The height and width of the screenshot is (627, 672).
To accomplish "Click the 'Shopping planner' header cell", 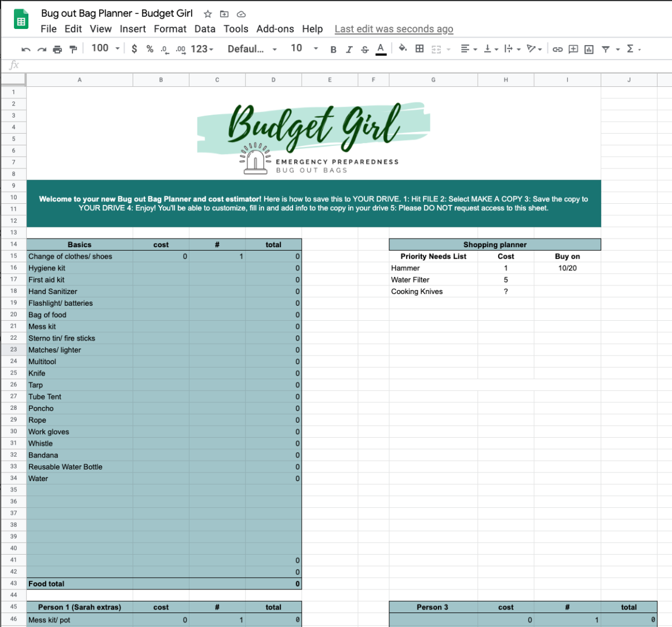I will click(495, 244).
